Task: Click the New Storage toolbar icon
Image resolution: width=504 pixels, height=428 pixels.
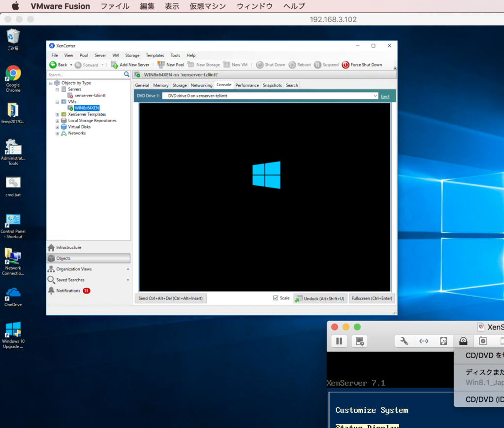Action: (191, 65)
